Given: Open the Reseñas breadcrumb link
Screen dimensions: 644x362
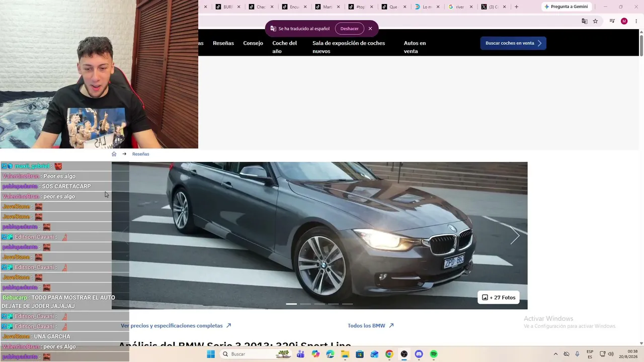Looking at the screenshot, I should [x=140, y=154].
